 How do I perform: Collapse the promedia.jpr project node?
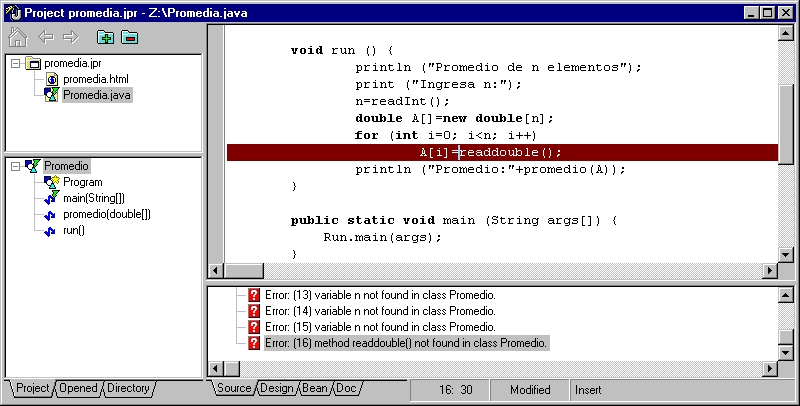pyautogui.click(x=16, y=63)
